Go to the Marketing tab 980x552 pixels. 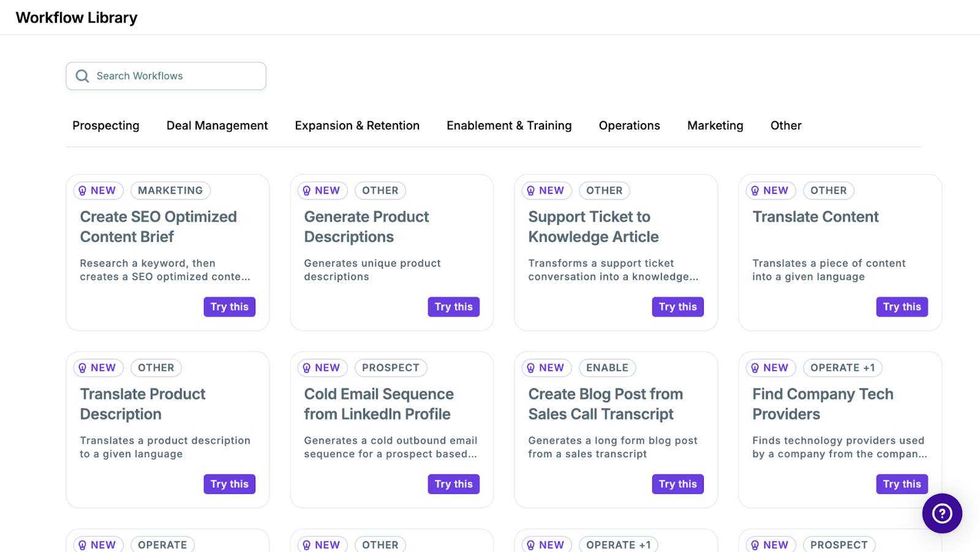coord(715,125)
